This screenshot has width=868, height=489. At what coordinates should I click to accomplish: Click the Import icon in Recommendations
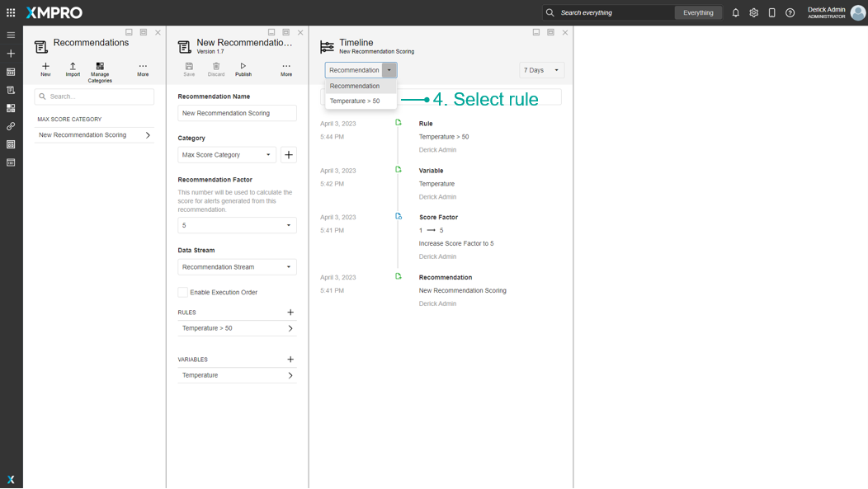73,67
